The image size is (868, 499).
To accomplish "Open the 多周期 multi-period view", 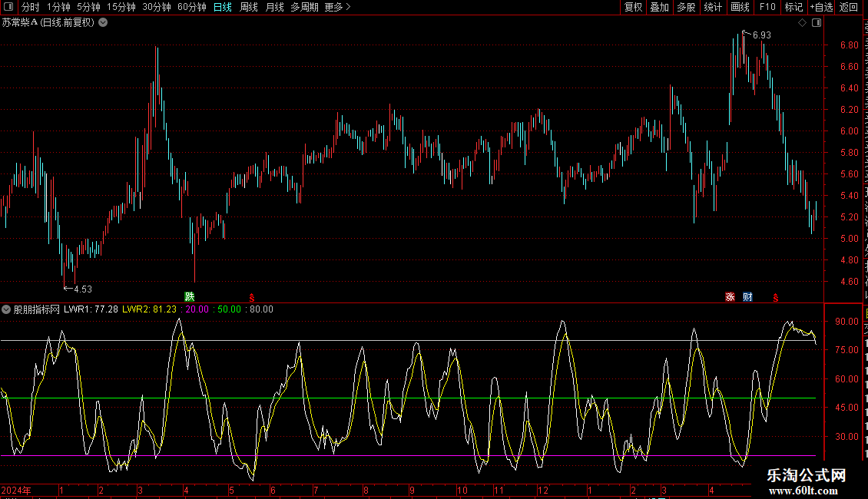I will (304, 7).
